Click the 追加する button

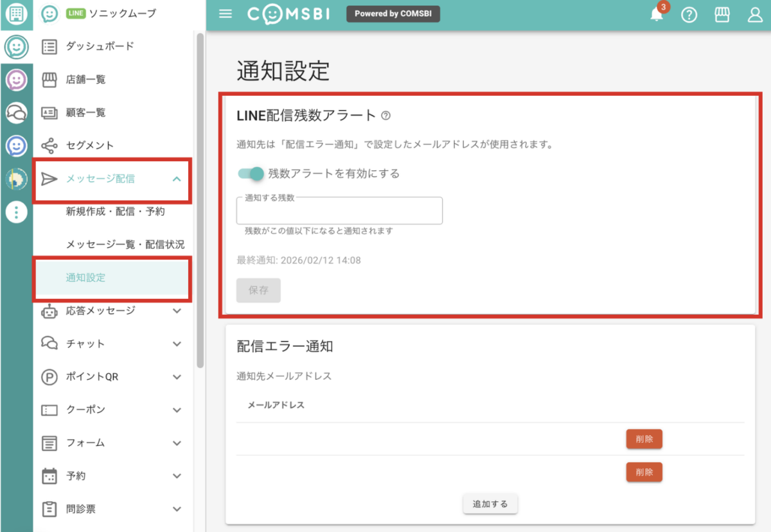tap(490, 504)
